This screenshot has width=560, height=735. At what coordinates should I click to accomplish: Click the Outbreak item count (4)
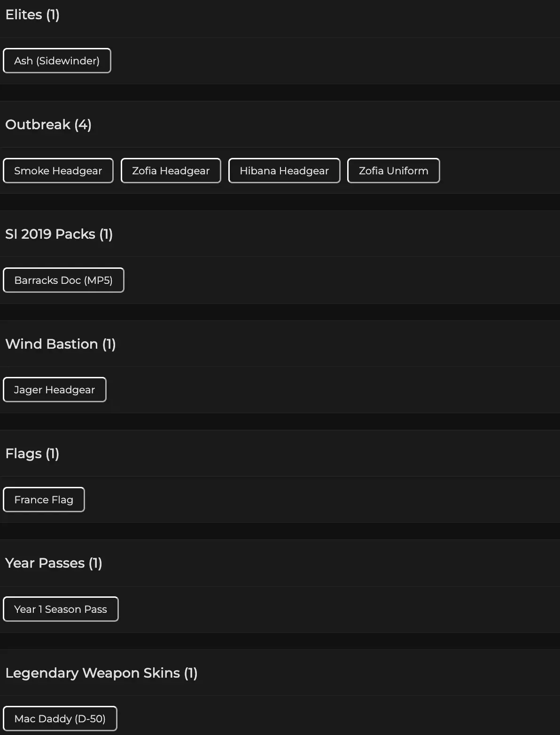pos(83,125)
